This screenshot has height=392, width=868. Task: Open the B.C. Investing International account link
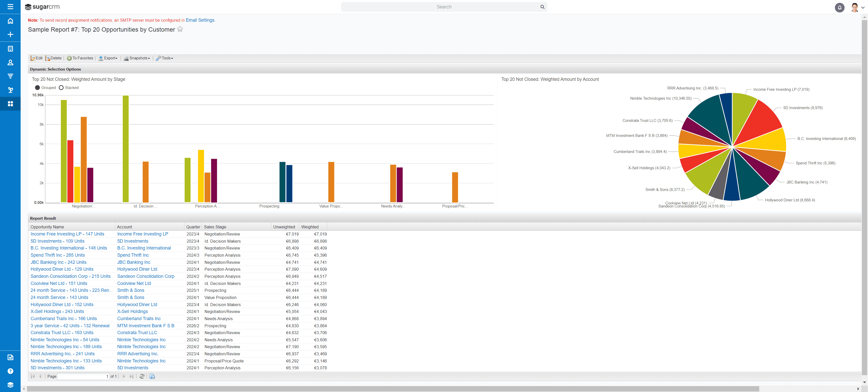144,248
